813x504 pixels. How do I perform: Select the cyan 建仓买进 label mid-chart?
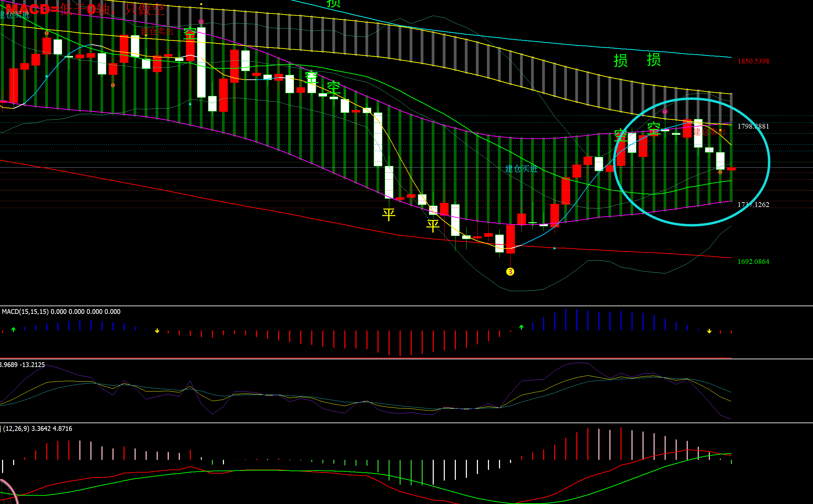click(521, 169)
